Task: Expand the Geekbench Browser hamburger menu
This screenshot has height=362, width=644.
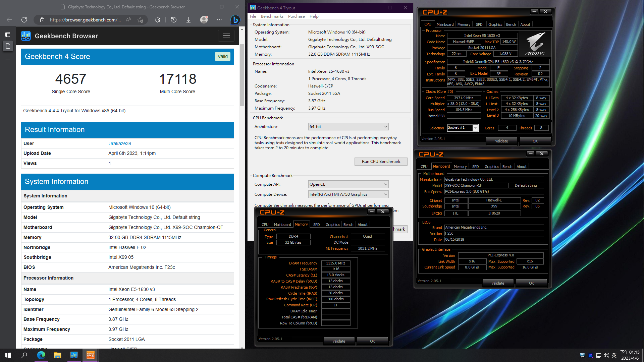Action: [x=226, y=36]
